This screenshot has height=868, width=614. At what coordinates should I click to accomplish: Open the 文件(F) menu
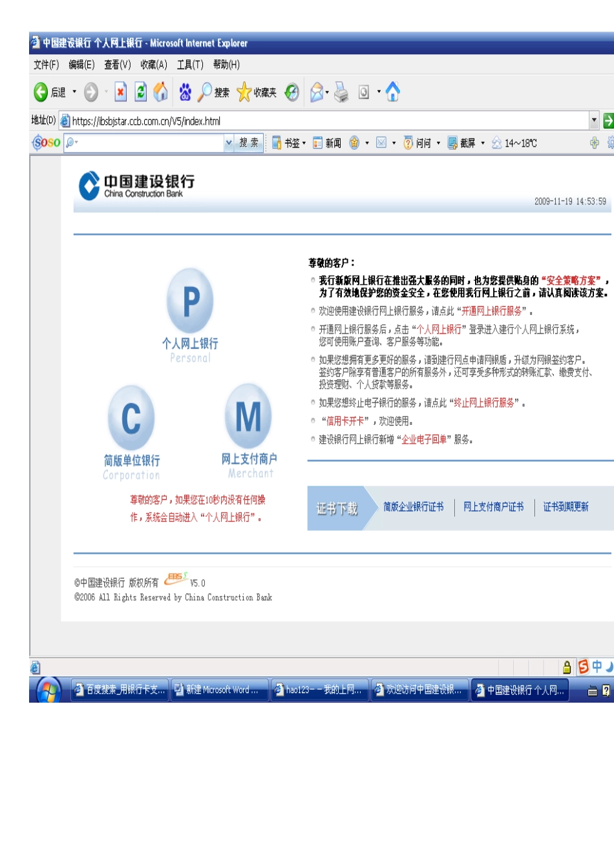click(46, 65)
